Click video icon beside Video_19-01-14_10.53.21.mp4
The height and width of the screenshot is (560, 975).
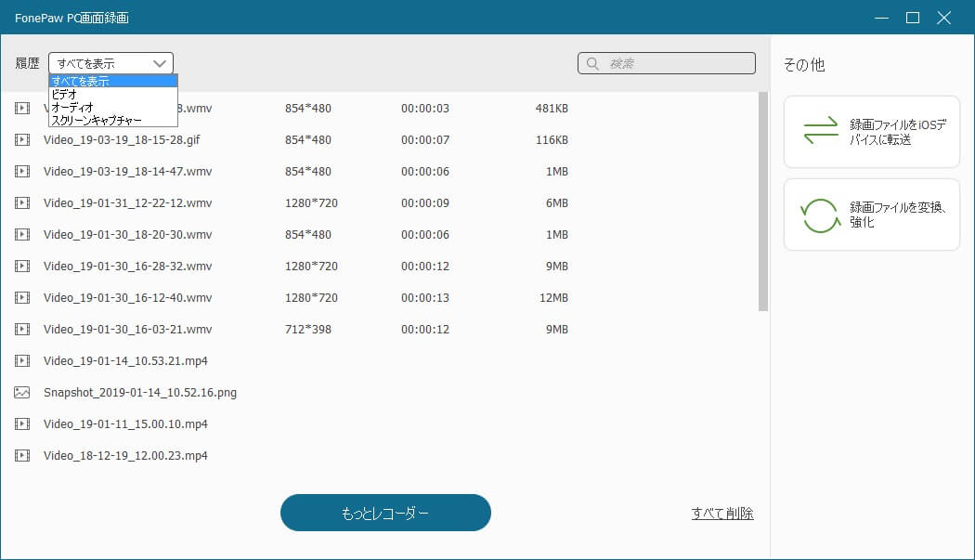coord(22,361)
